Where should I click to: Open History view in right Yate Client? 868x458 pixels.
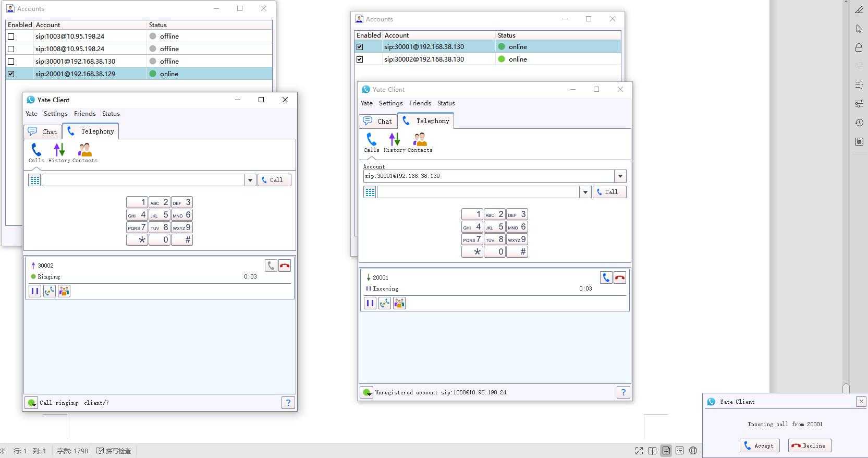[x=394, y=142]
